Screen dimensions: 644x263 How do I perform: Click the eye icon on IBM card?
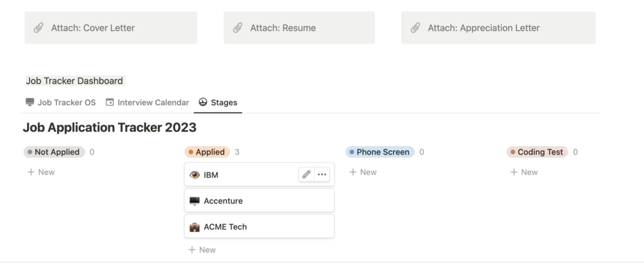click(x=195, y=175)
